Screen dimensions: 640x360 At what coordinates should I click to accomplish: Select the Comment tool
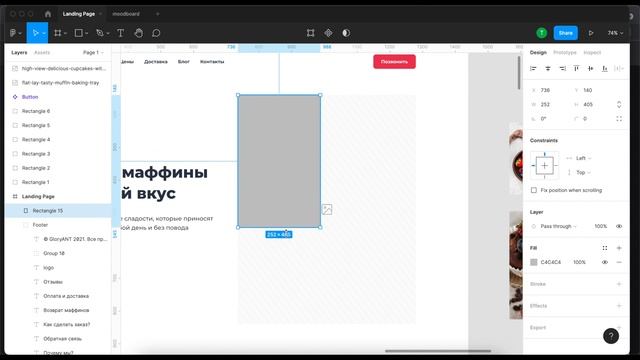[x=156, y=33]
